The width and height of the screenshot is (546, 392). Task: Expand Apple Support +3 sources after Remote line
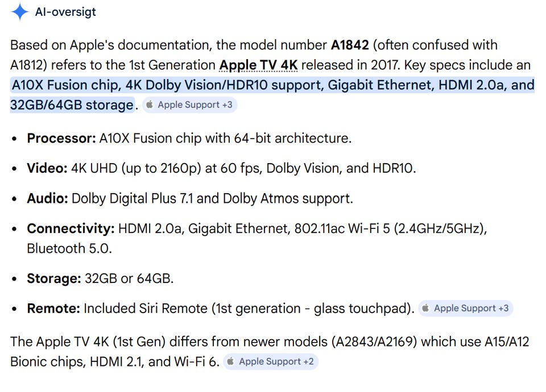tap(466, 308)
